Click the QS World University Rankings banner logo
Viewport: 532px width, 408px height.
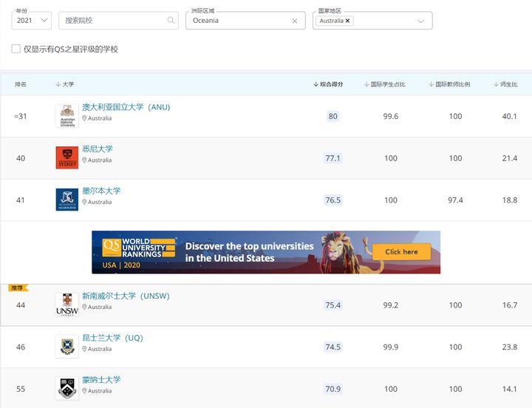click(x=139, y=248)
